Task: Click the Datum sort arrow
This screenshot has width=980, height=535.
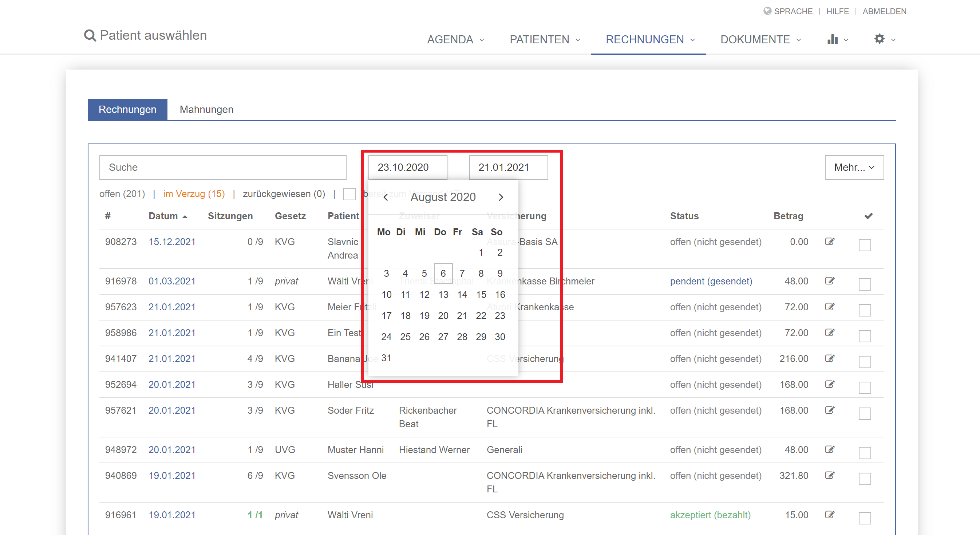Action: click(x=185, y=216)
